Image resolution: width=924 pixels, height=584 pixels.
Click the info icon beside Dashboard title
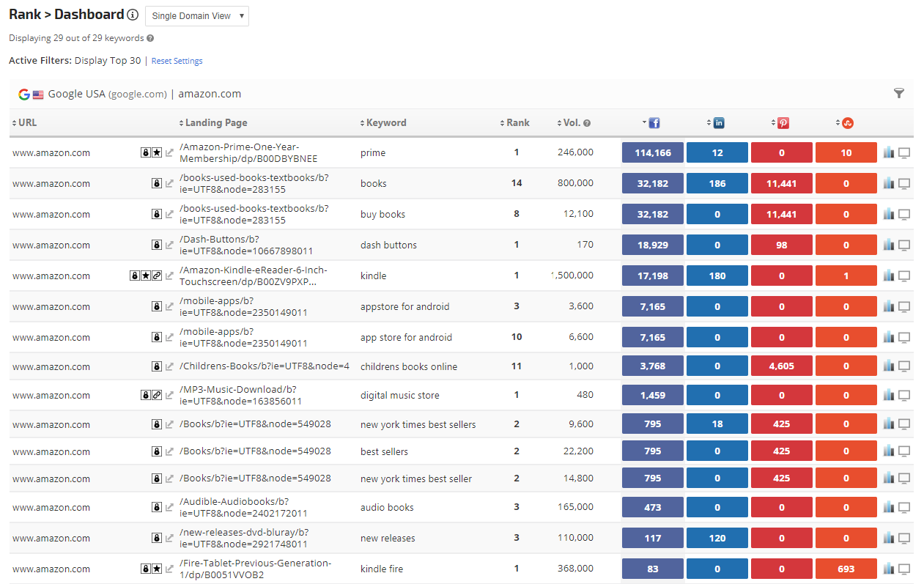click(133, 15)
